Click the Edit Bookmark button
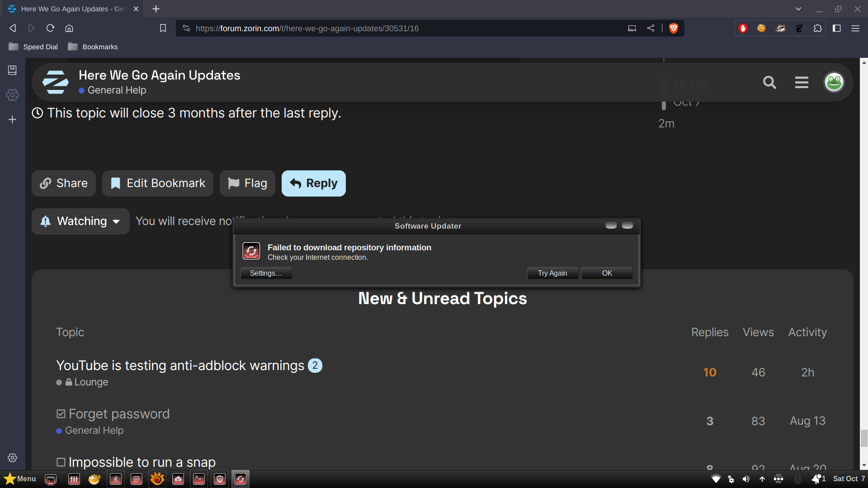This screenshot has height=488, width=868. [158, 183]
